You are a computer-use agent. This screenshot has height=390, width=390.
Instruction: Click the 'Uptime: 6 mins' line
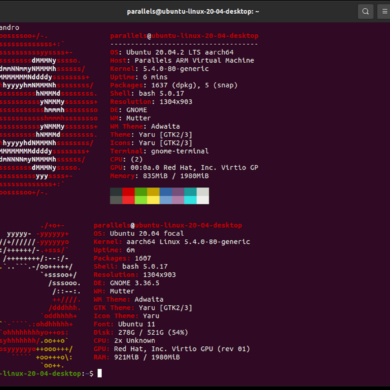coord(139,77)
